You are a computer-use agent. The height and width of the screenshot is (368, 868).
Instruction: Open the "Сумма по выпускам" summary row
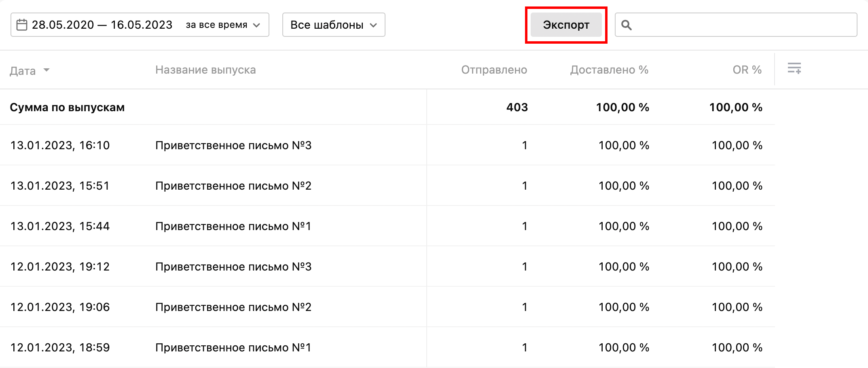click(67, 107)
